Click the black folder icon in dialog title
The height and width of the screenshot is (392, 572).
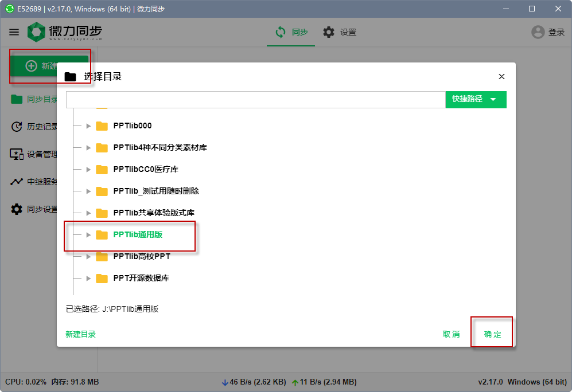70,76
